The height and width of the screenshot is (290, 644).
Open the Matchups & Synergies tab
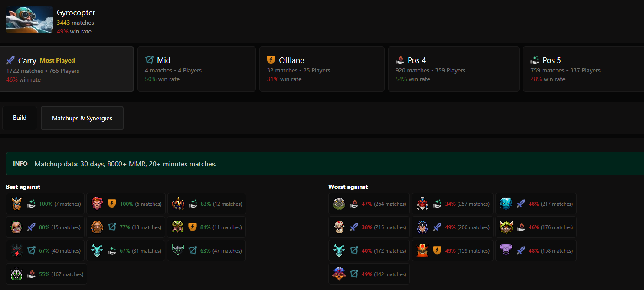(x=82, y=118)
